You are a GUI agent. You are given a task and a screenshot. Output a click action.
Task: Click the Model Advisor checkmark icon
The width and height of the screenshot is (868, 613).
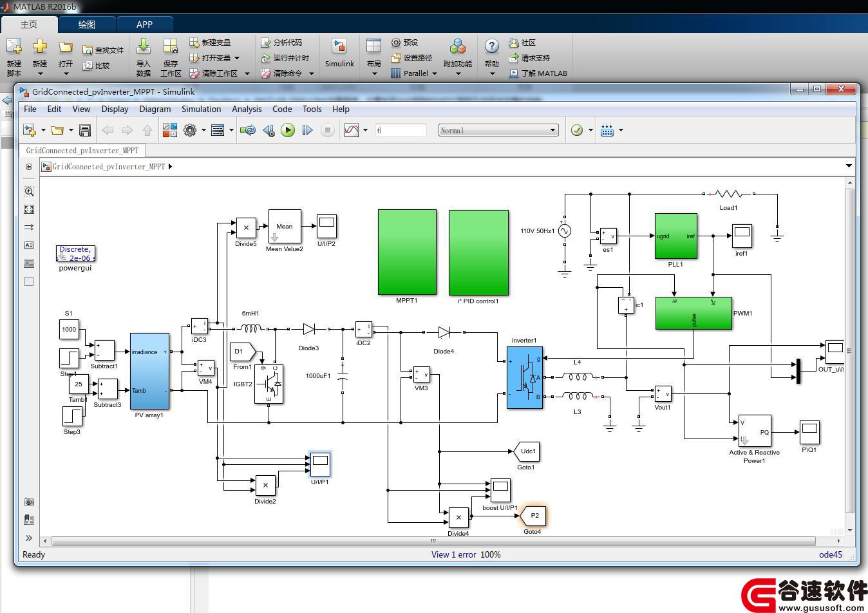point(577,130)
